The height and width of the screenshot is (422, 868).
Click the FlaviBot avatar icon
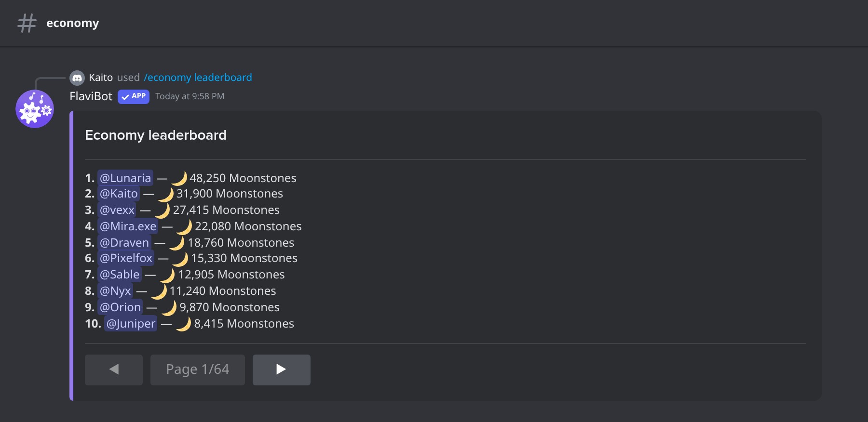35,109
